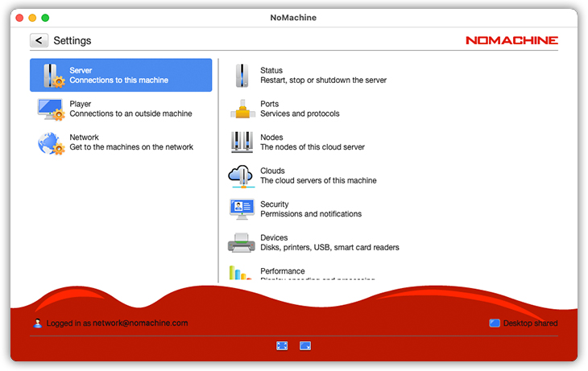Viewport: 588px width, 371px height.
Task: Select 'Connections to an outside machine' Player entry
Action: tap(130, 113)
